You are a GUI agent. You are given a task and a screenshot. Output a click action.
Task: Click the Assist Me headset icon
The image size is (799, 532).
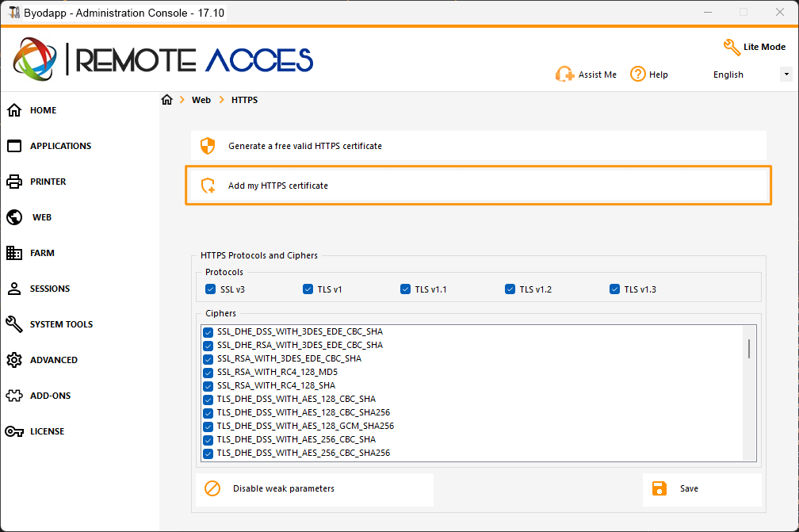click(x=564, y=75)
